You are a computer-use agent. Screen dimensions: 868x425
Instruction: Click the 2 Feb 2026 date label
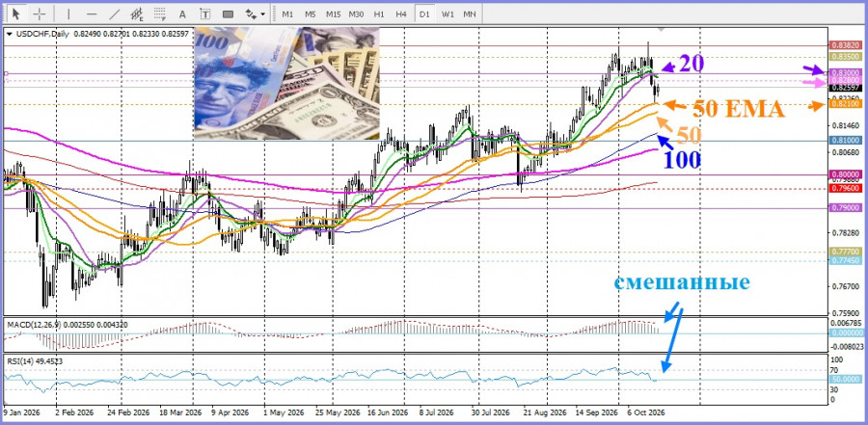click(x=74, y=412)
